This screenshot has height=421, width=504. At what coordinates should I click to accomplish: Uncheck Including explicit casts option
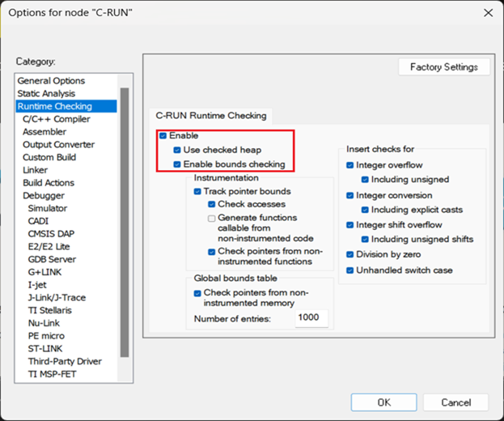coord(365,210)
